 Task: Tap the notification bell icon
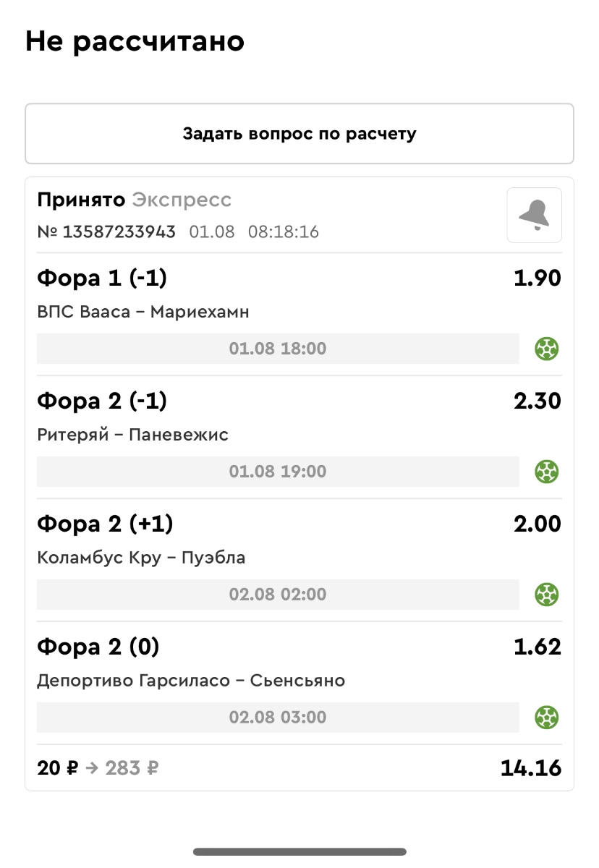click(534, 215)
